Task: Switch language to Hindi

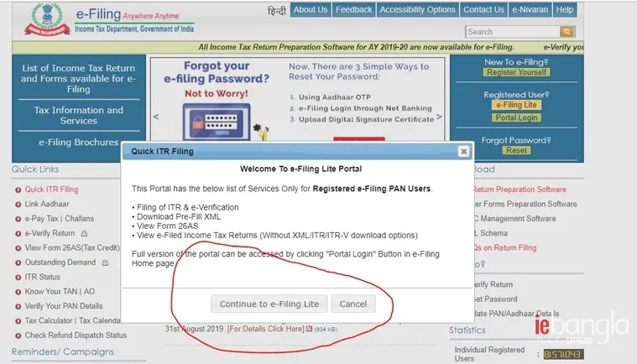Action: 277,11
